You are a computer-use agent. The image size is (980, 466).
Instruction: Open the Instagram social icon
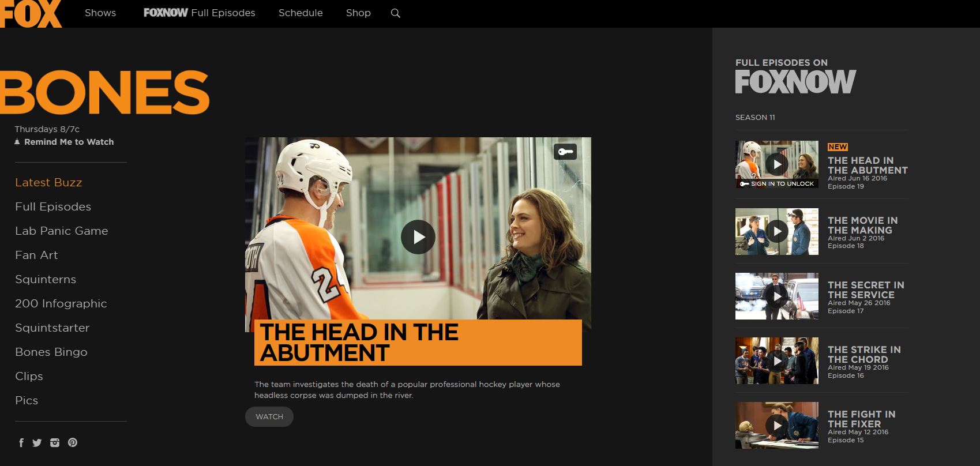pyautogui.click(x=55, y=442)
